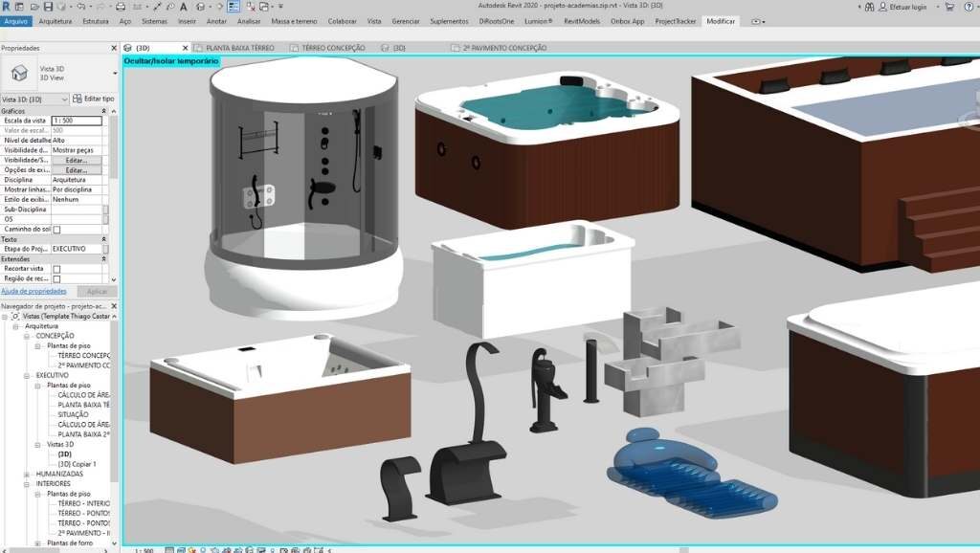Collapse the 'Gráficos' properties section
This screenshot has height=553, width=980.
[x=105, y=111]
